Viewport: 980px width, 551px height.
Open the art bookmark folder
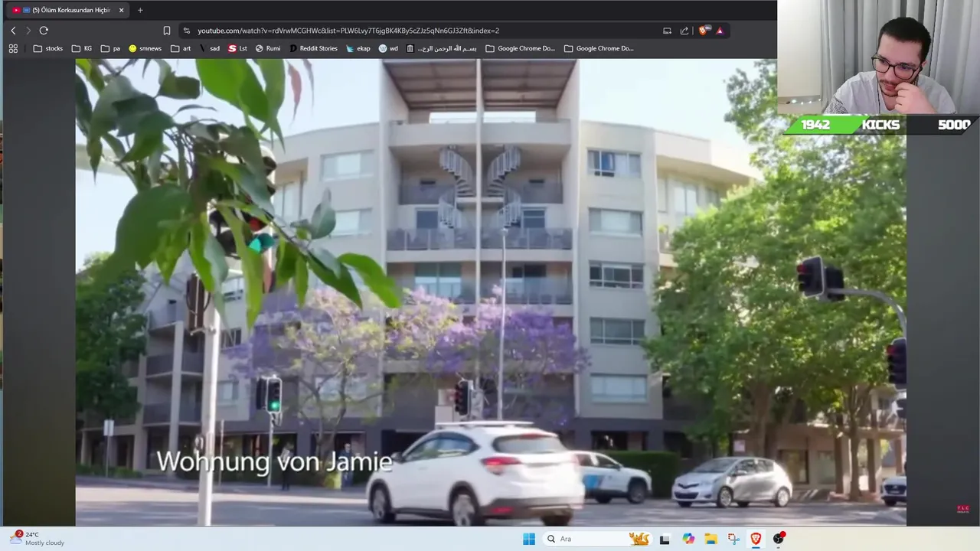[181, 48]
